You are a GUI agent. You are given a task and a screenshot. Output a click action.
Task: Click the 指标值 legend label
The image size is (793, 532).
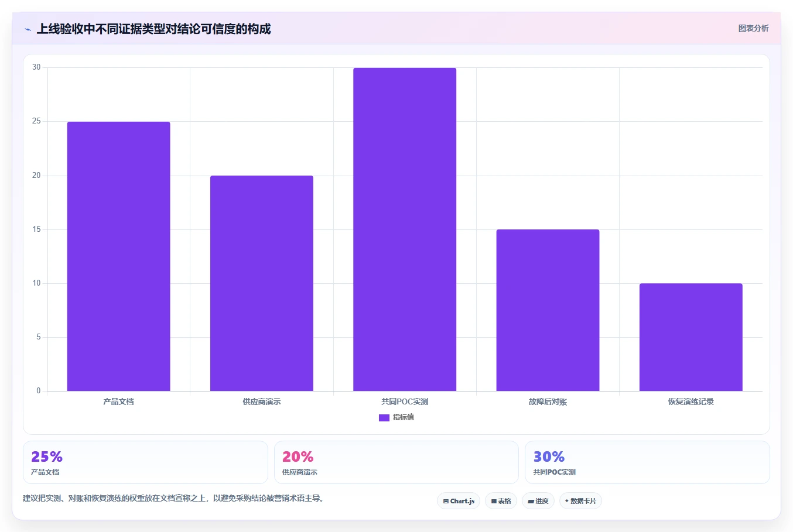pyautogui.click(x=404, y=417)
